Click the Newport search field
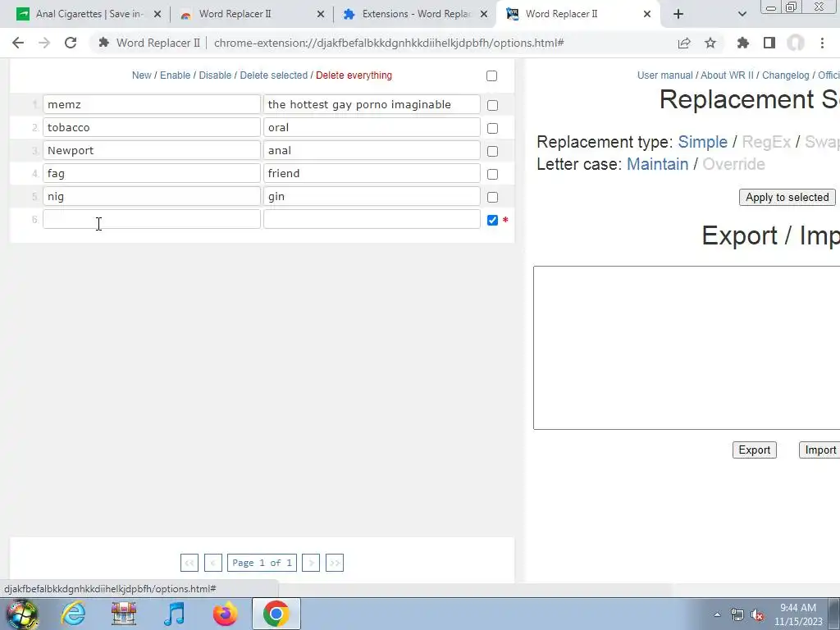840x630 pixels. (x=152, y=151)
